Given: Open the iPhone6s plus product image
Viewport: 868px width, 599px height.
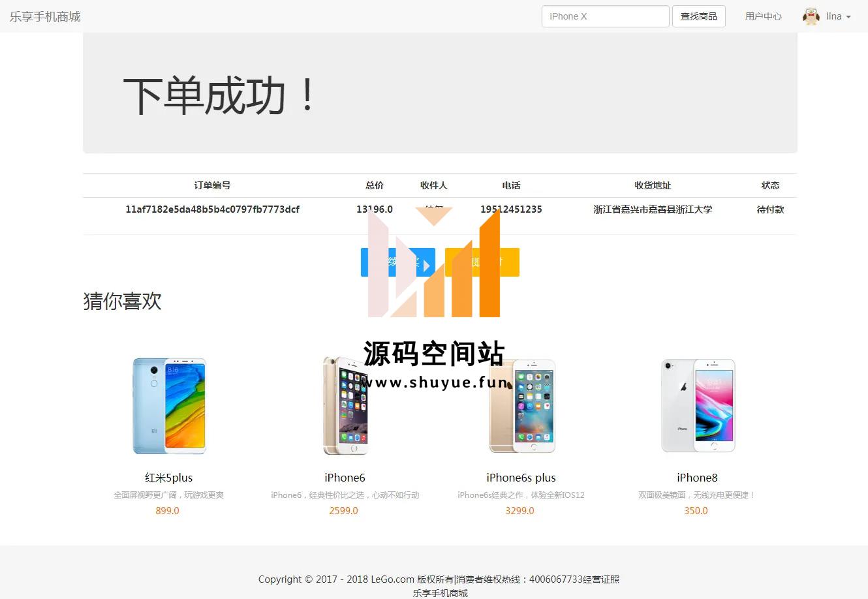Looking at the screenshot, I should click(521, 405).
